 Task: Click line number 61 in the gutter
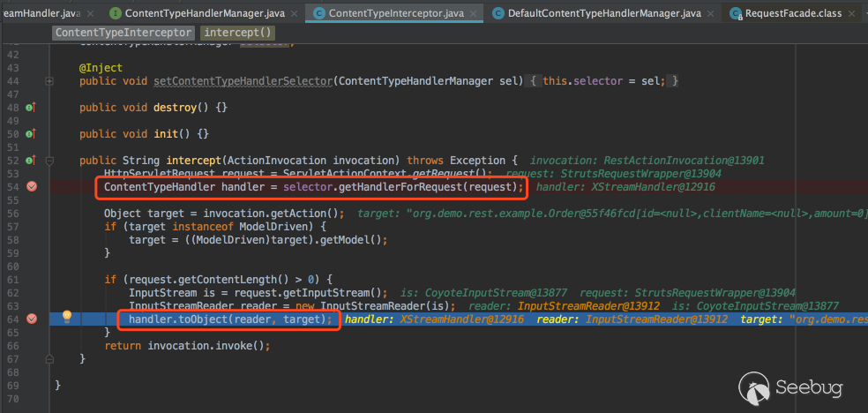(x=12, y=279)
